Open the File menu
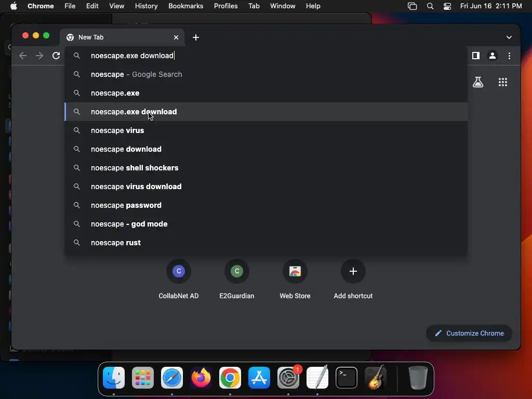 tap(70, 6)
